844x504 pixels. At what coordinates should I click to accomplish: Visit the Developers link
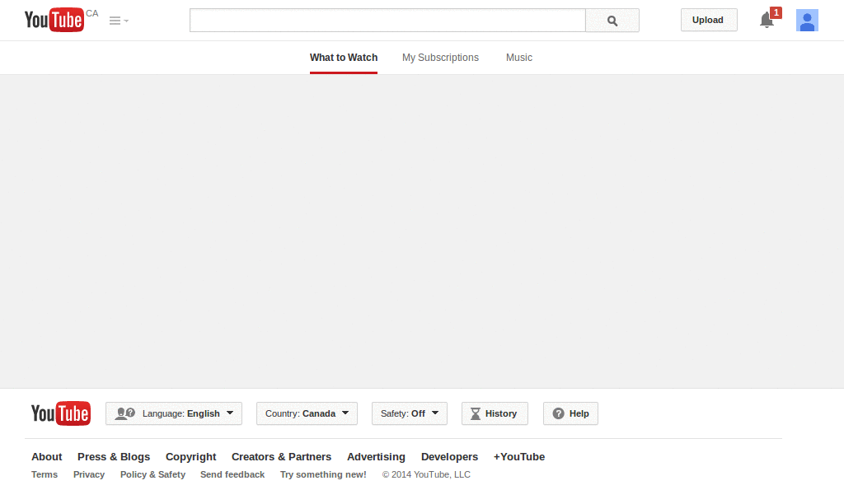pyautogui.click(x=449, y=457)
